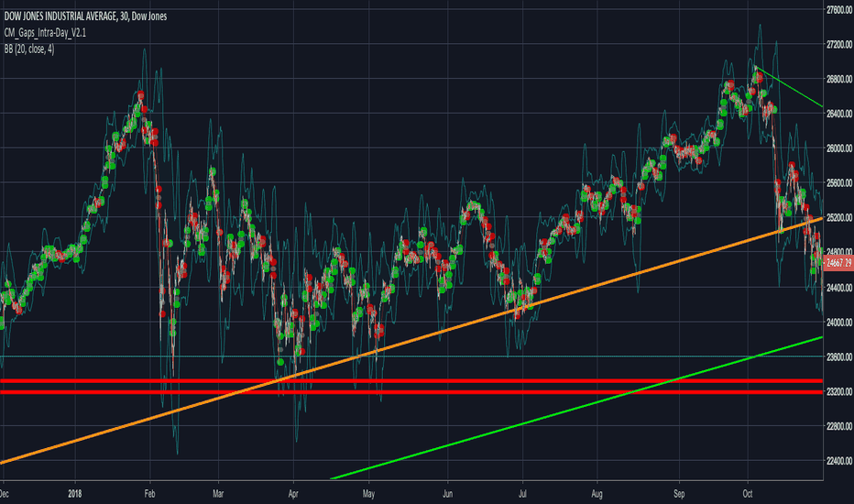Select the long green rising trendline

click(577, 408)
